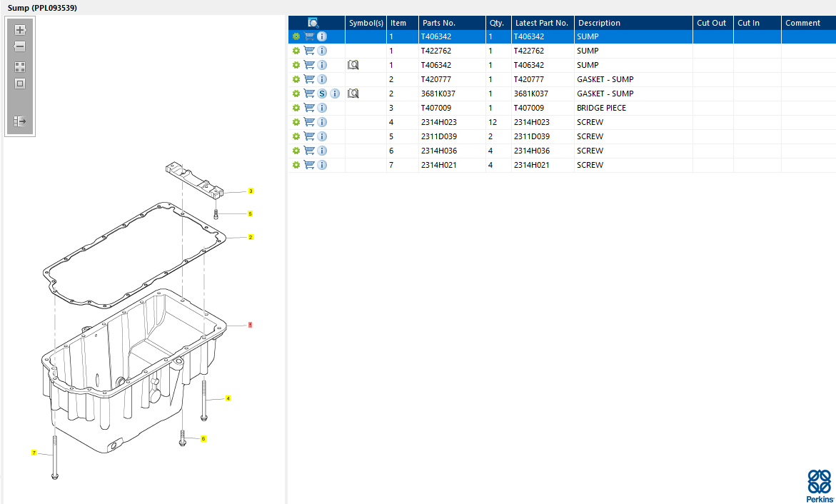Click the gear icon for T420777
The height and width of the screenshot is (504, 836).
[x=296, y=79]
